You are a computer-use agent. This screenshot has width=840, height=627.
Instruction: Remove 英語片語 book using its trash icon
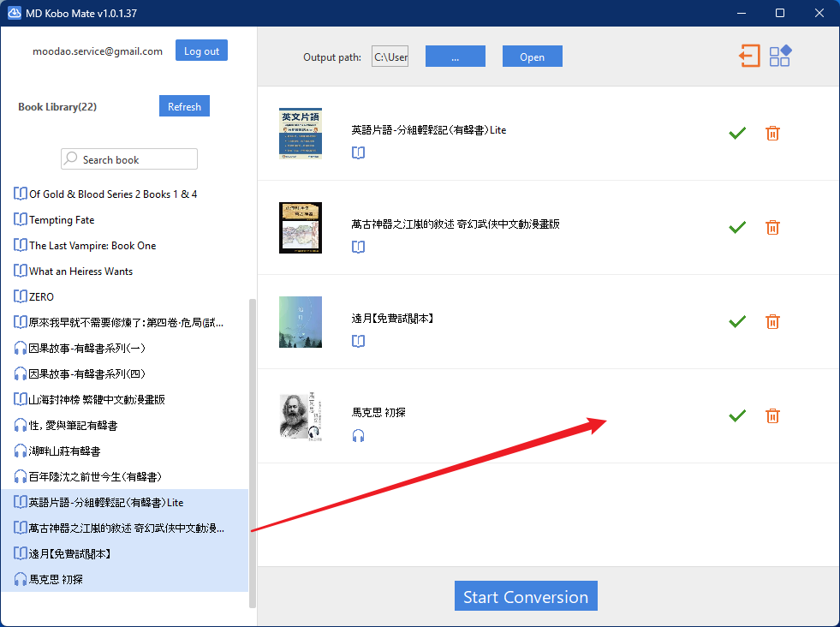(x=772, y=134)
